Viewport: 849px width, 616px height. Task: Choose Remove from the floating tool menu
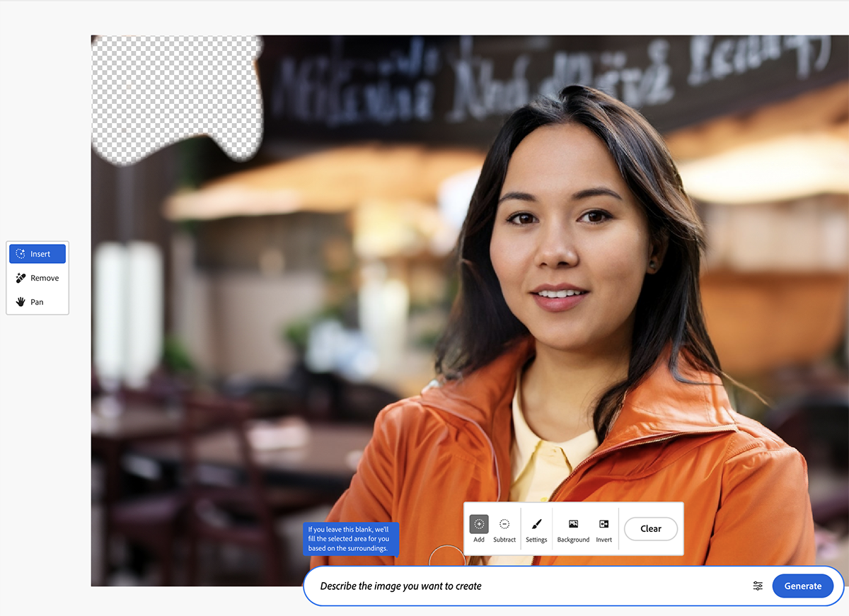click(37, 277)
